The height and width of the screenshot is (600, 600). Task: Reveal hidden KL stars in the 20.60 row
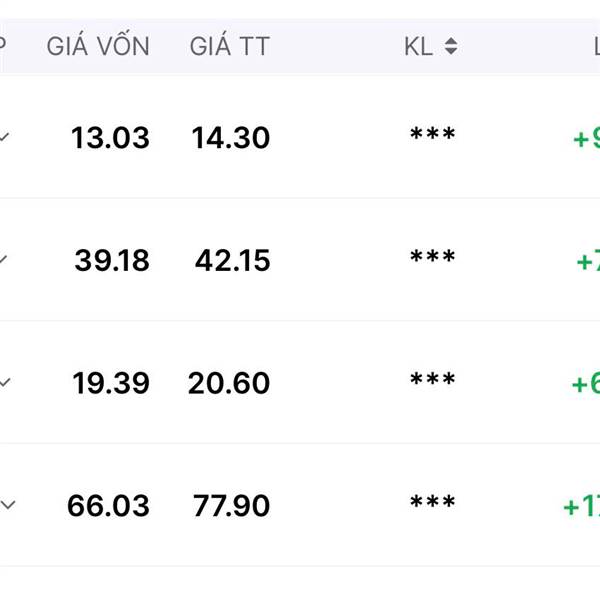click(432, 380)
